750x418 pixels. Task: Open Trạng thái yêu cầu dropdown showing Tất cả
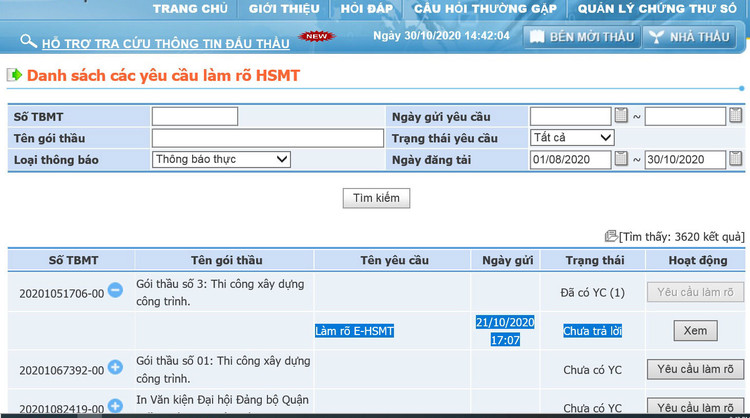[x=572, y=138]
